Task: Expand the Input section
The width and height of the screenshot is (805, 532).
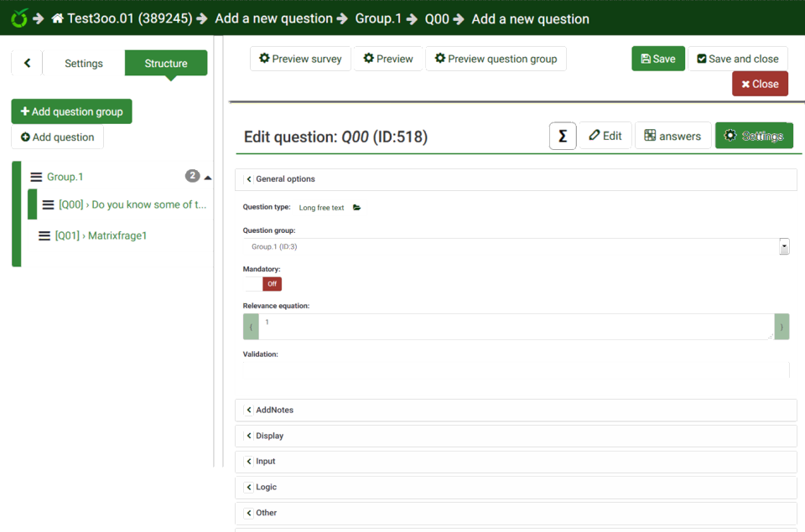Action: [516, 461]
